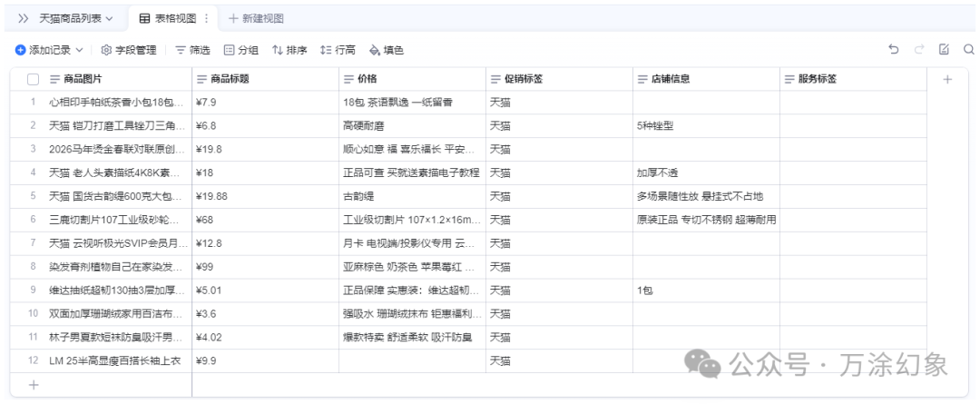
Task: Switch to 表格视图 tab
Action: point(168,19)
